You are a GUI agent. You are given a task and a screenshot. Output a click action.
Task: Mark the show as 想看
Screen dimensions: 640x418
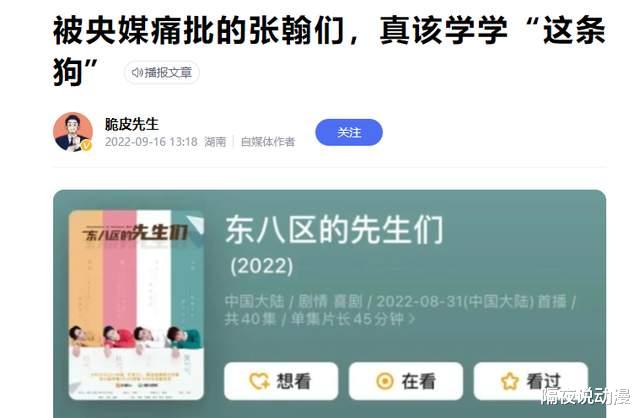coord(281,381)
